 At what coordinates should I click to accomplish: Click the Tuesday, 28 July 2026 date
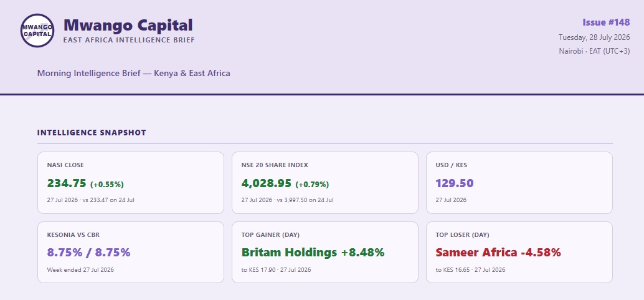tap(594, 37)
